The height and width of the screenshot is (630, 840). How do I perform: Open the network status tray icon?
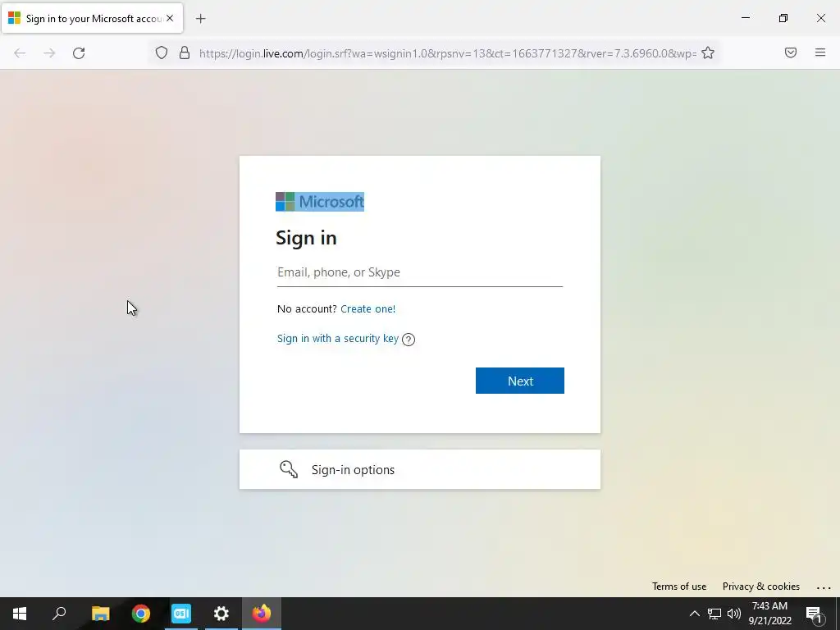tap(714, 614)
